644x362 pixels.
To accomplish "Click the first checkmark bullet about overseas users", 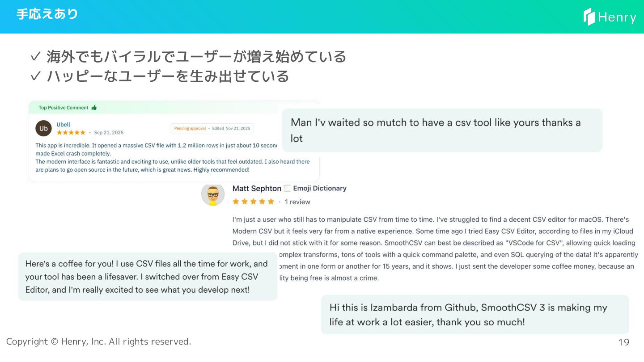I will tap(36, 57).
